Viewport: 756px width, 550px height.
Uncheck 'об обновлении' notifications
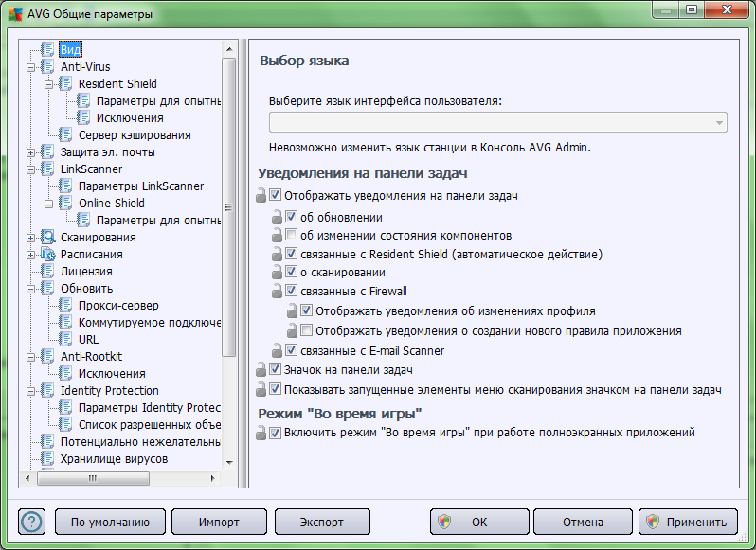pos(291,216)
